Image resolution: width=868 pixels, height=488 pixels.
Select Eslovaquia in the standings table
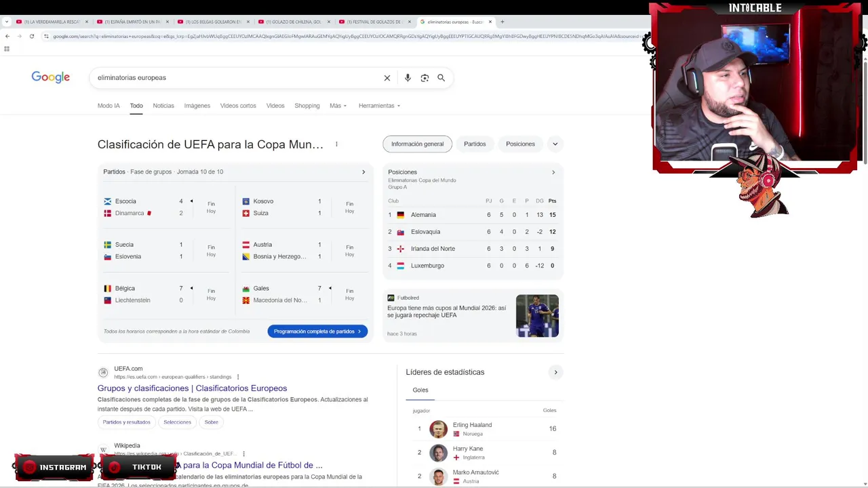473,232
